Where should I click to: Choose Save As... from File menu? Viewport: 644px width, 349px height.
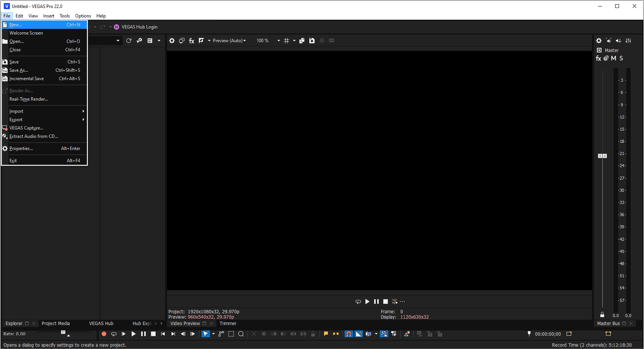coord(44,70)
